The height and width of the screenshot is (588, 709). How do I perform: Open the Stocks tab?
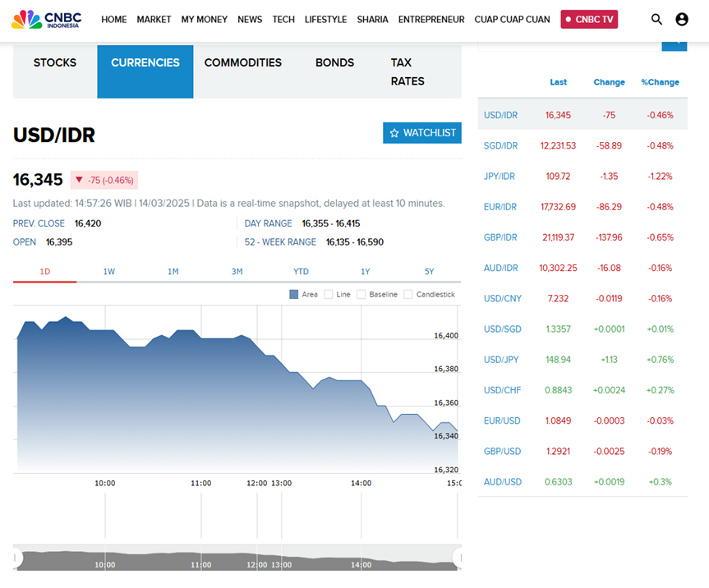pyautogui.click(x=55, y=62)
